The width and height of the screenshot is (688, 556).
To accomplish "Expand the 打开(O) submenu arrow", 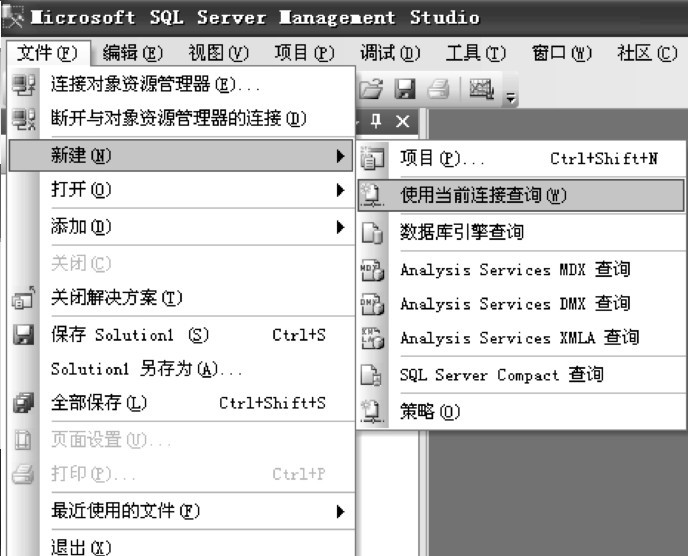I will [340, 190].
